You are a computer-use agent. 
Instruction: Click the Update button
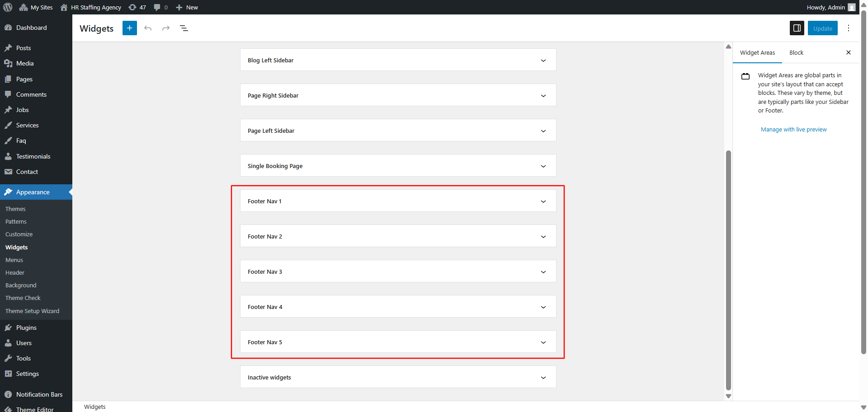822,28
